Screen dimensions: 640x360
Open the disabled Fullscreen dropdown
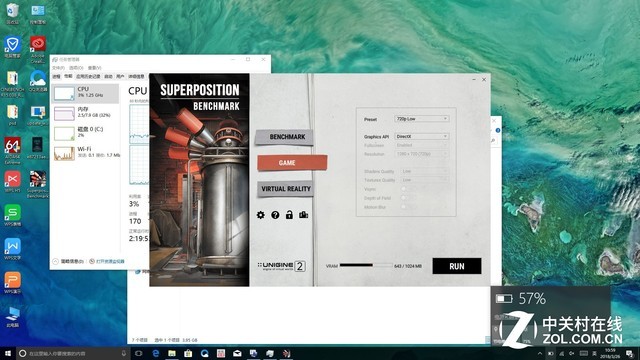[422, 145]
